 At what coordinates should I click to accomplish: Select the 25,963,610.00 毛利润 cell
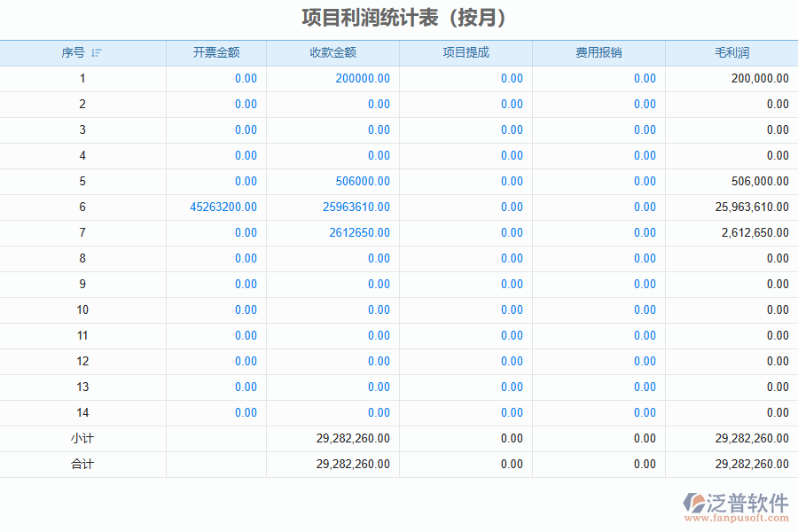pos(751,207)
